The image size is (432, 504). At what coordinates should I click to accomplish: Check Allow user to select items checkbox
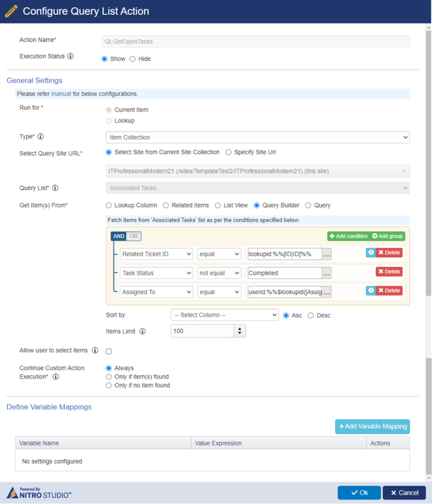click(x=109, y=351)
